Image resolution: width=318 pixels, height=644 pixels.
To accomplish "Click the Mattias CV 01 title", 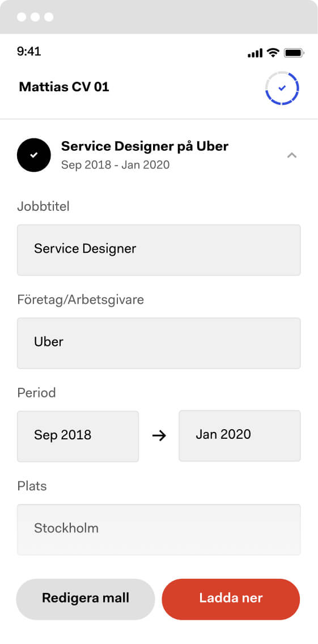I will (64, 87).
